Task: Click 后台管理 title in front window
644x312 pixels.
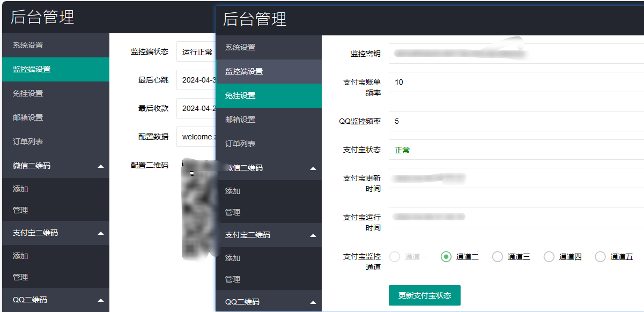Action: point(255,19)
